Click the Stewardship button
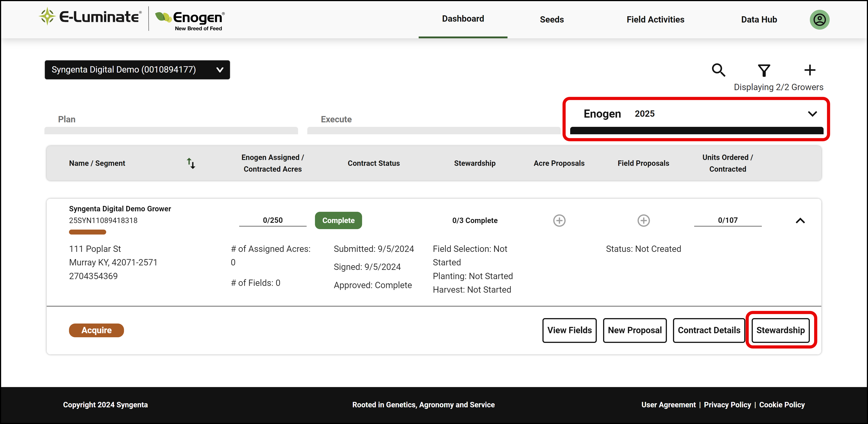Image resolution: width=868 pixels, height=424 pixels. coord(780,330)
